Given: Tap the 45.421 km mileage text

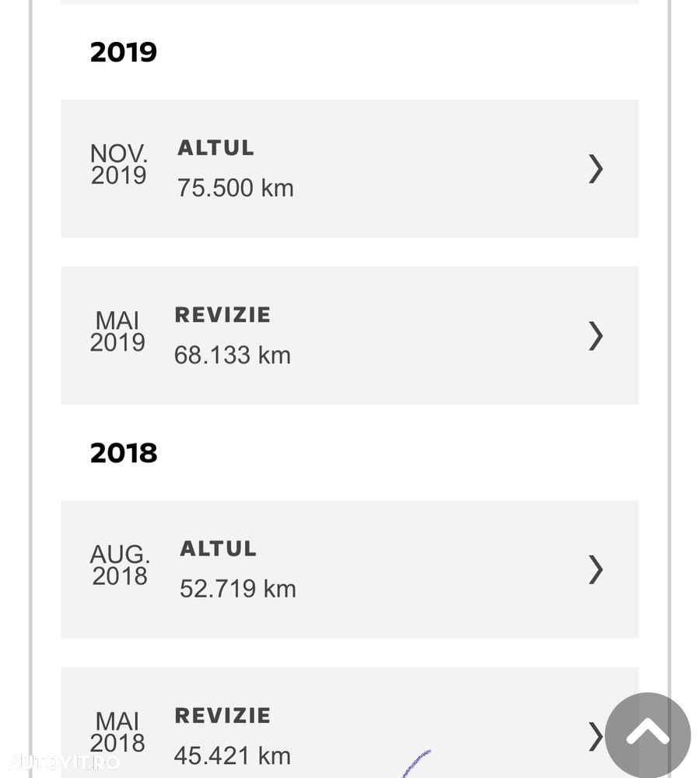Looking at the screenshot, I should click(x=232, y=755).
